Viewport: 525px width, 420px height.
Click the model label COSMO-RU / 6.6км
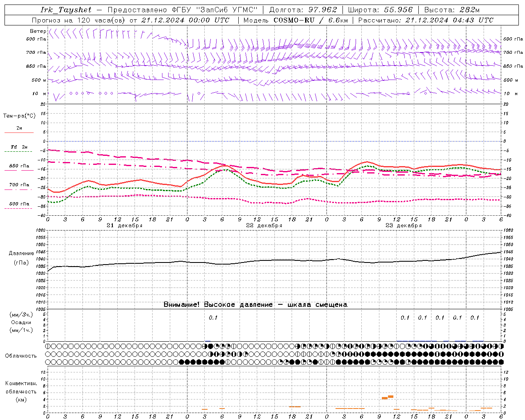(x=310, y=20)
